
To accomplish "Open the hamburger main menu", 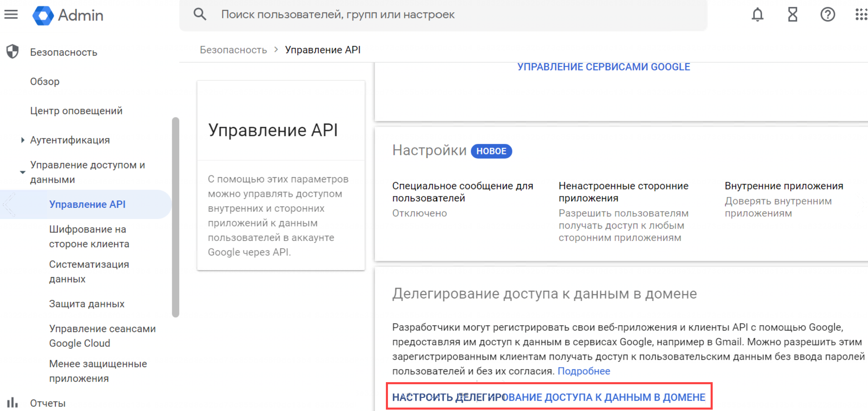I will 11,14.
